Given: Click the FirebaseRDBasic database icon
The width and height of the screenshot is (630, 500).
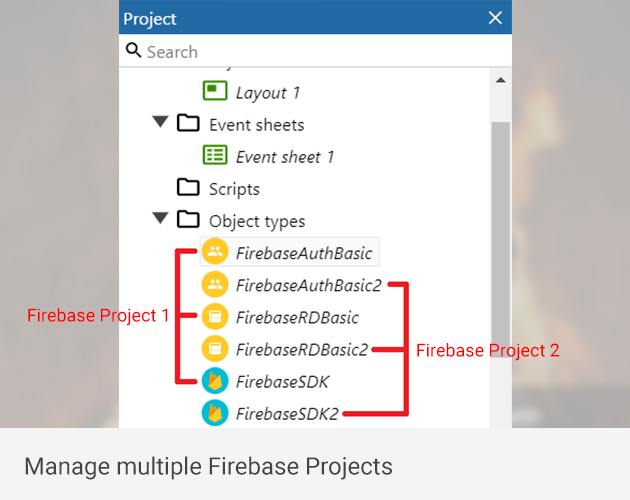Looking at the screenshot, I should coord(215,317).
